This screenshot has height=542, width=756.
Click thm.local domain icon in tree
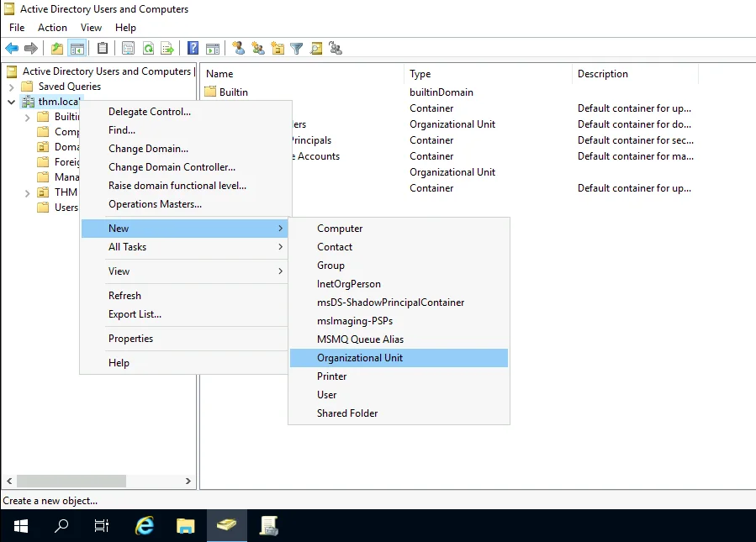28,102
